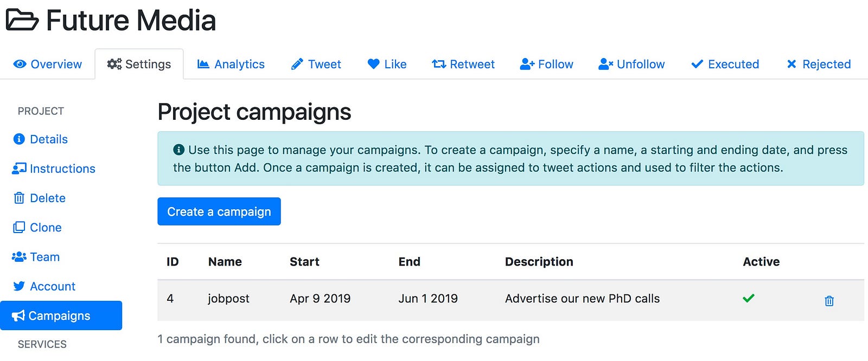
Task: Open the Overview tab
Action: (x=48, y=64)
